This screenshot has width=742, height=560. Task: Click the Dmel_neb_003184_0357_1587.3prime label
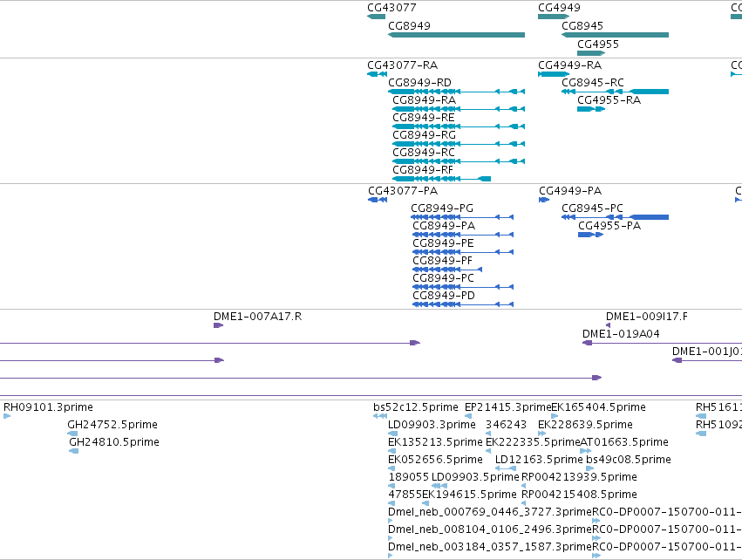[490, 547]
